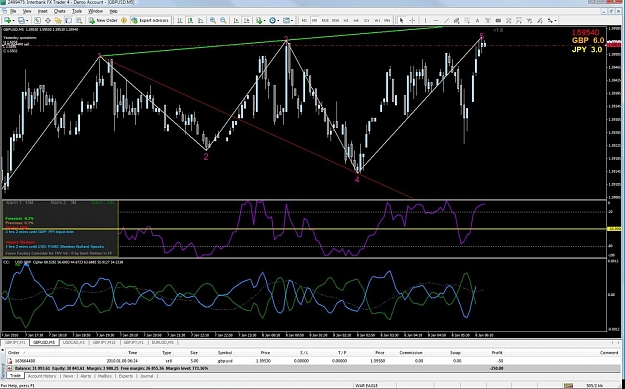Zoom in the chart
The height and width of the screenshot is (389, 625).
coord(213,20)
